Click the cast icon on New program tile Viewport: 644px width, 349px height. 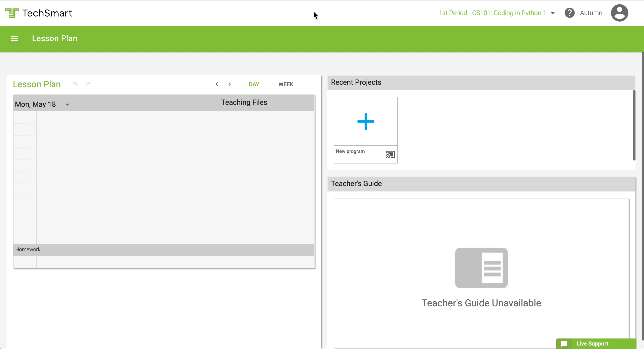[390, 155]
